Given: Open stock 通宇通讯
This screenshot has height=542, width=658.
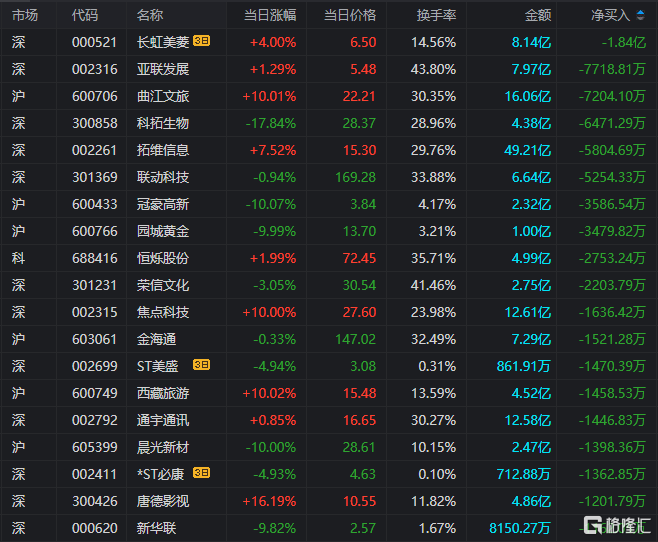Looking at the screenshot, I should click(163, 420).
